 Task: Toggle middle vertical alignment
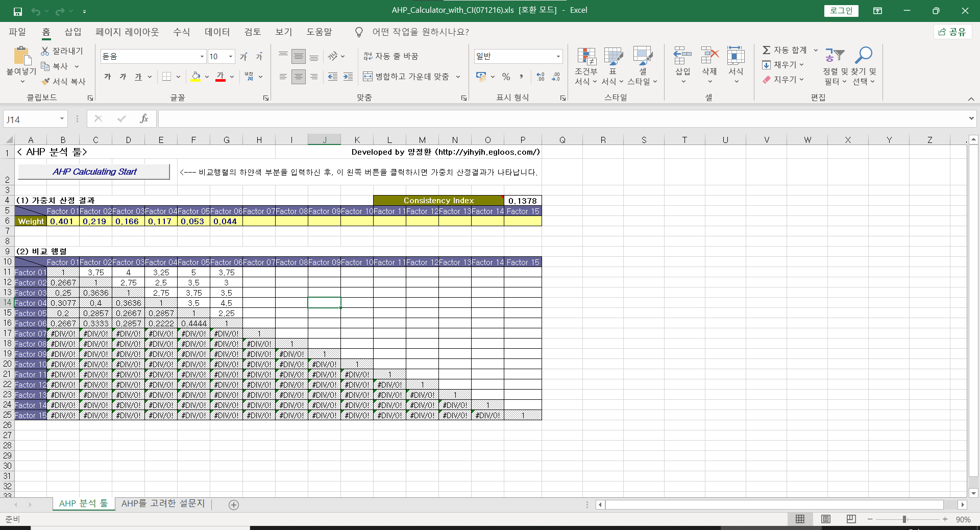point(299,56)
